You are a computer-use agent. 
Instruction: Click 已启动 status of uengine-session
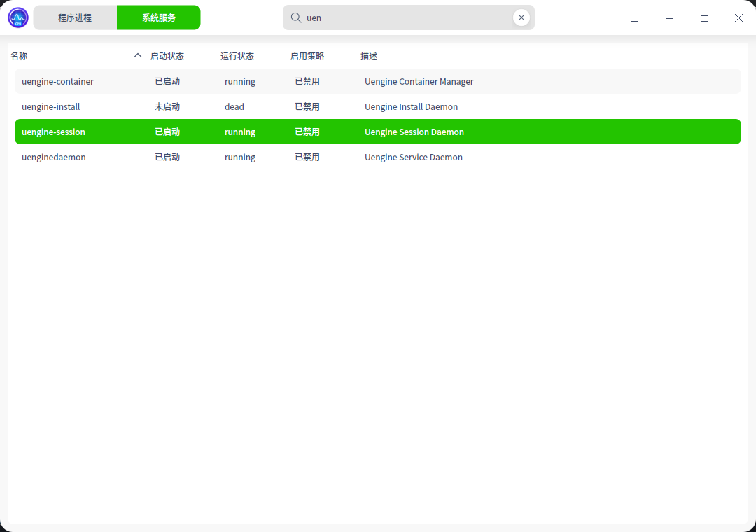[167, 132]
